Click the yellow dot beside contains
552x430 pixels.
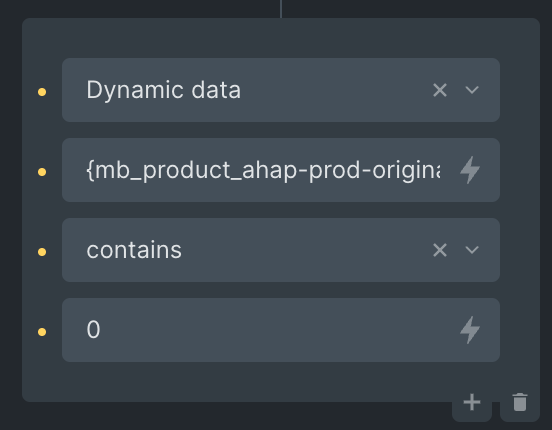click(42, 252)
